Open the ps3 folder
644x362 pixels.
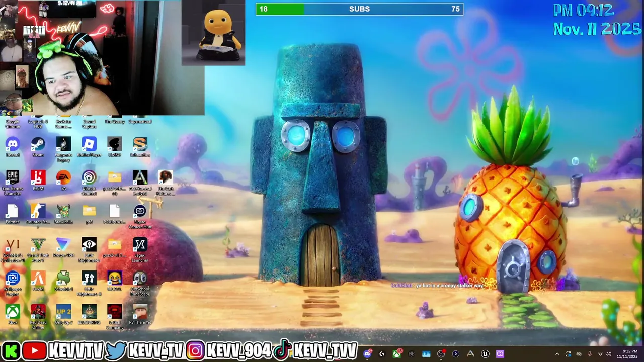click(89, 214)
